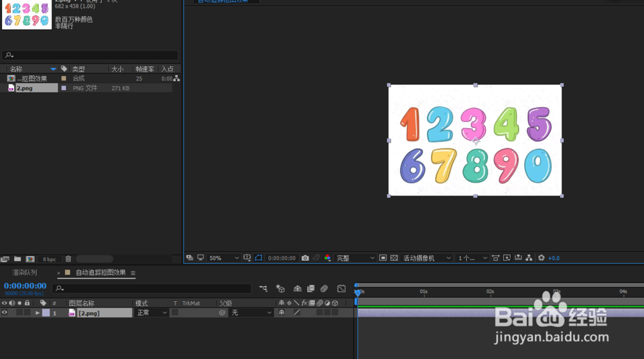Click the interpret footage icon in project panel
Screen dimensions: 644x359
[5, 259]
